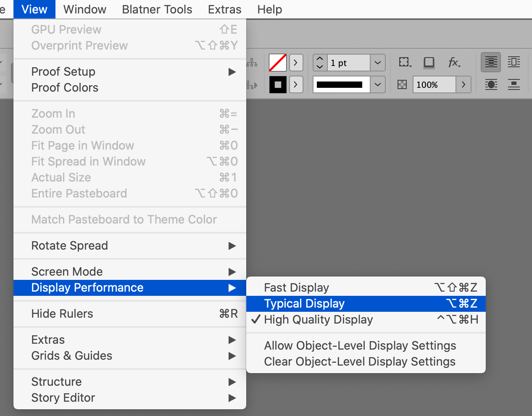Select Fast Display mode
The image size is (532, 416).
[296, 287]
